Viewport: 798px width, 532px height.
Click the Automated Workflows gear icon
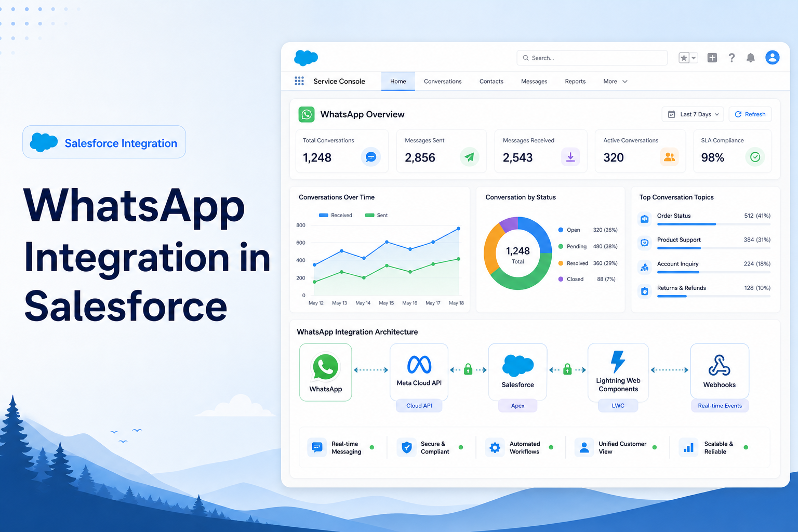[495, 447]
